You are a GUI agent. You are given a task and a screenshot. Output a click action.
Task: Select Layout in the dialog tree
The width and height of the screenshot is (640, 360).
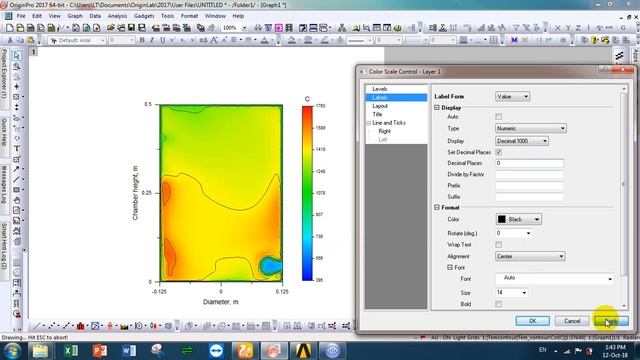click(x=380, y=106)
